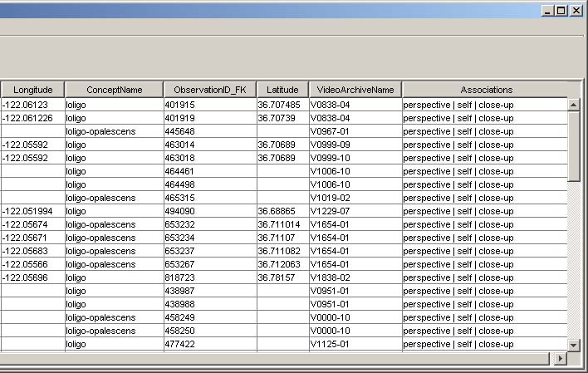Sort by the Longitude column header
Screen dimensions: 588x373
[x=32, y=90]
